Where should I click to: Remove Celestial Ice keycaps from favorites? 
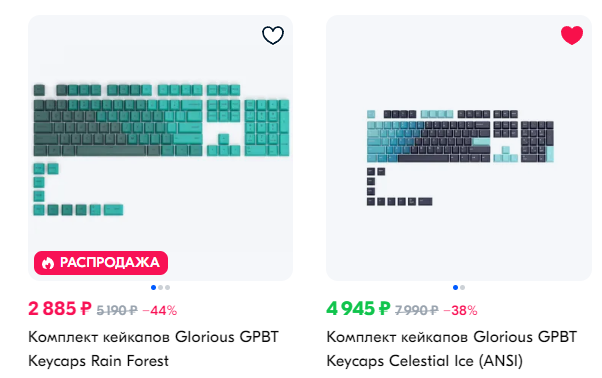(x=572, y=35)
